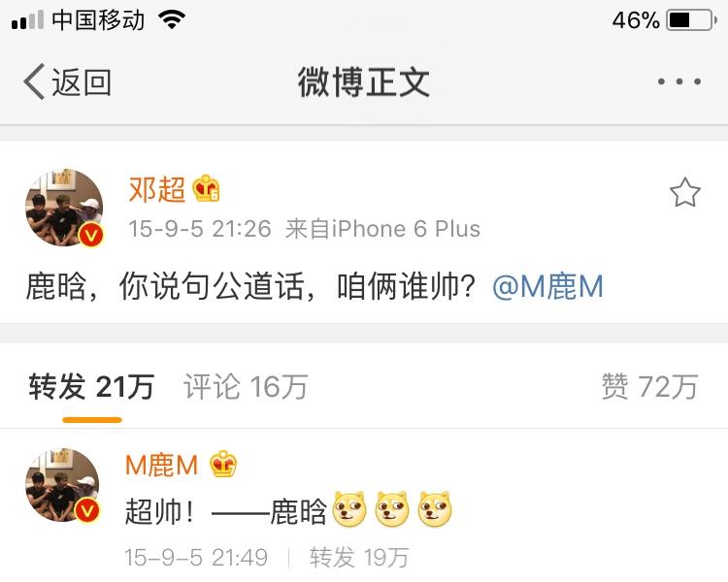Go back via the 返回 label
Screen dimensions: 728x582
82,82
